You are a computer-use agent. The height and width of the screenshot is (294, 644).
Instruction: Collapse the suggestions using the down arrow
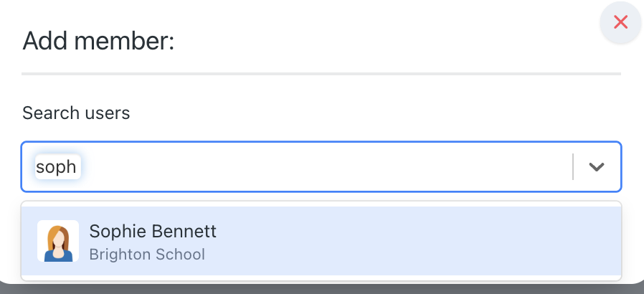pyautogui.click(x=597, y=166)
